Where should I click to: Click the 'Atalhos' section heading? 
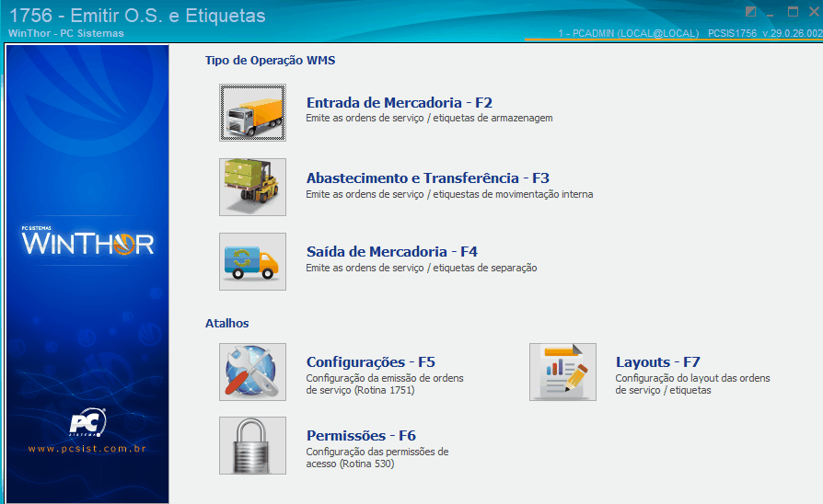point(226,323)
